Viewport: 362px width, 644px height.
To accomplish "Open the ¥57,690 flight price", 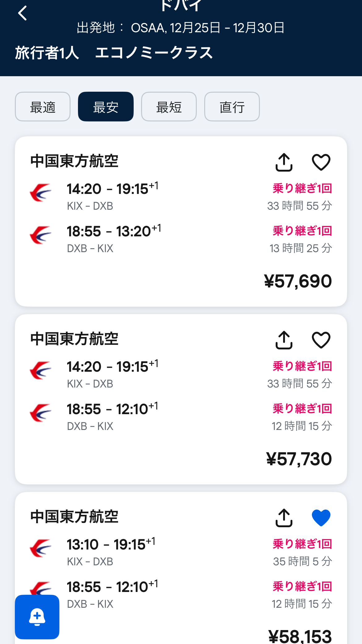I will click(x=298, y=281).
